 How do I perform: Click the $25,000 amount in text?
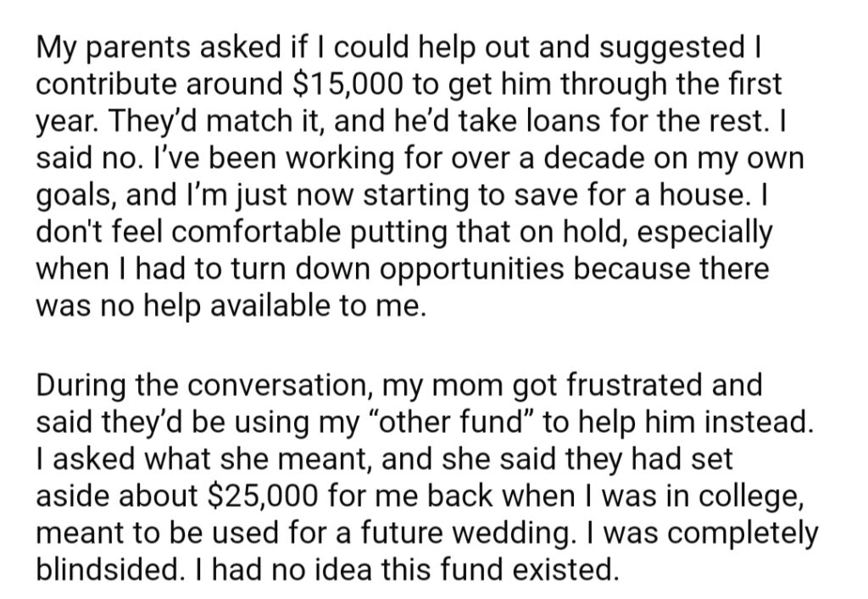(x=263, y=496)
